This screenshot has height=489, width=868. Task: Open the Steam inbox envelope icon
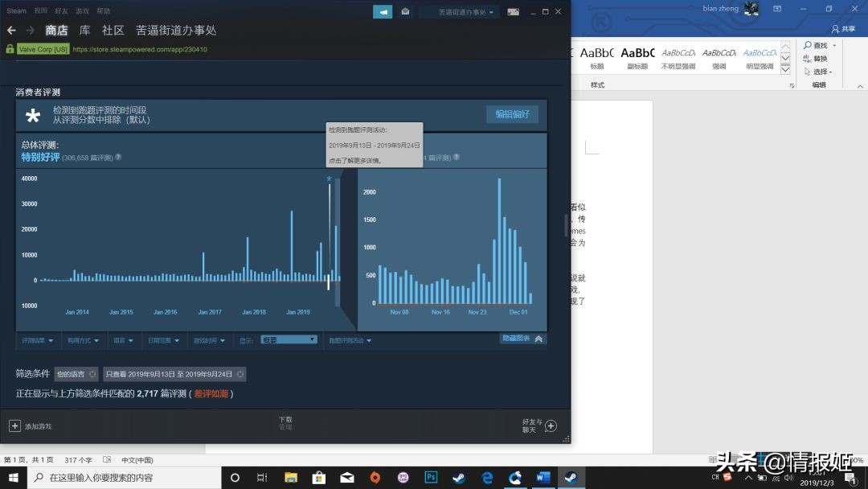405,12
